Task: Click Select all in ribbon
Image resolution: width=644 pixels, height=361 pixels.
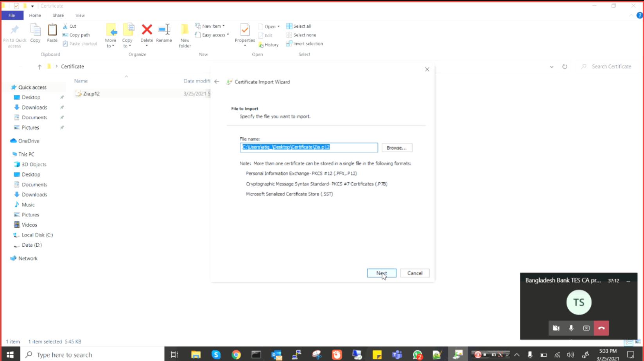Action: point(298,26)
